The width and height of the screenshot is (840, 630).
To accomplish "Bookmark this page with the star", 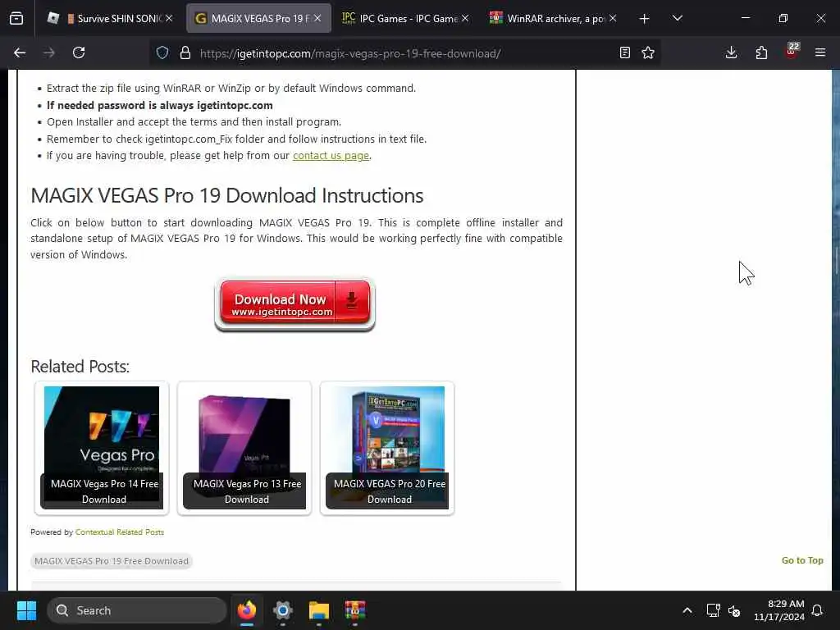I will [648, 52].
